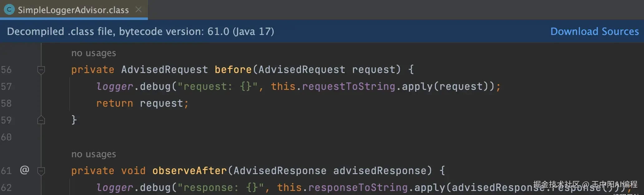Click the requestToString field reference
Image resolution: width=644 pixels, height=195 pixels.
(x=349, y=86)
